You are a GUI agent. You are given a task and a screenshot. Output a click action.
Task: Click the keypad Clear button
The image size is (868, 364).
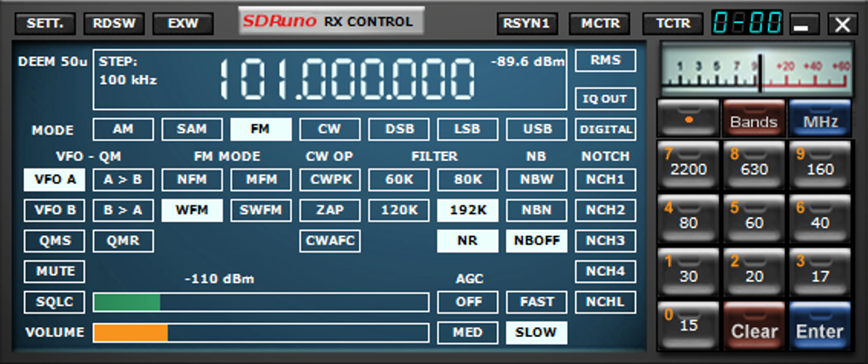pos(754,326)
